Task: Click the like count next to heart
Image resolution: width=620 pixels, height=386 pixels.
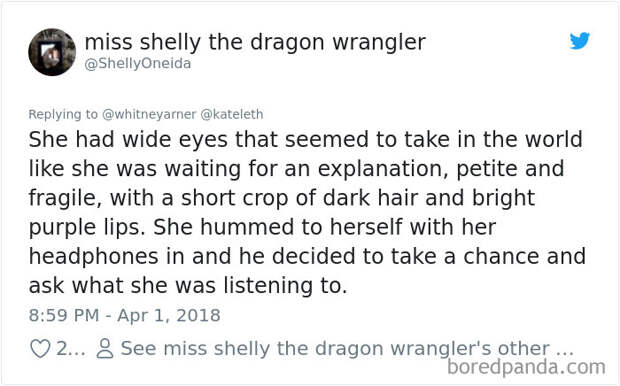Action: click(x=71, y=348)
